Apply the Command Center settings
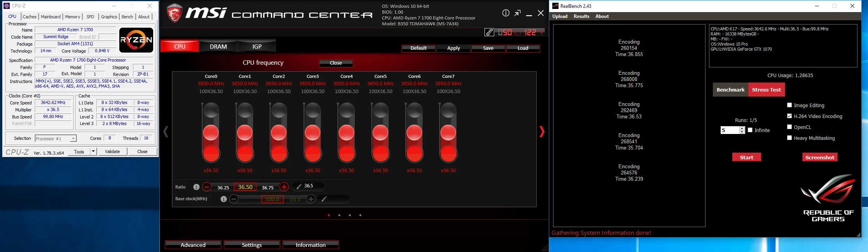The image size is (868, 252). [453, 48]
